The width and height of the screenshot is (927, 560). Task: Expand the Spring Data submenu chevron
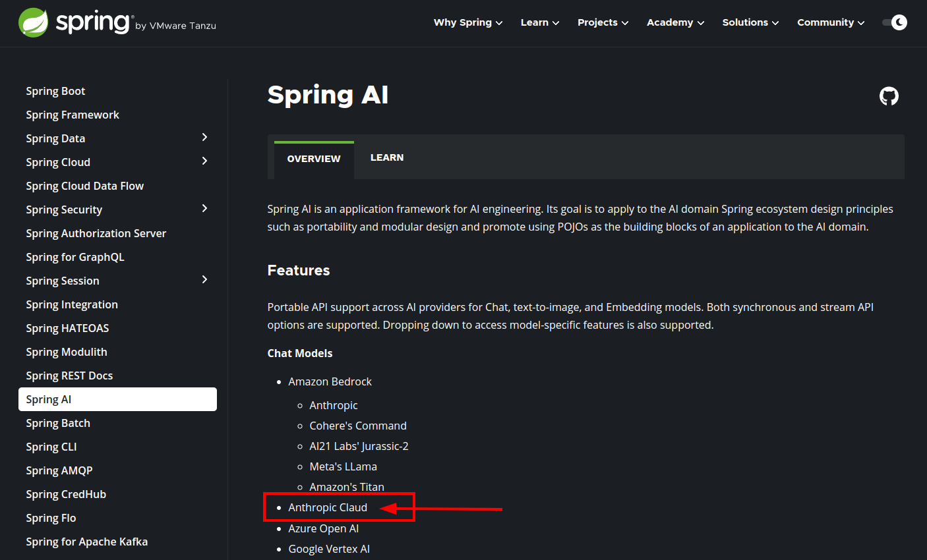pyautogui.click(x=204, y=137)
